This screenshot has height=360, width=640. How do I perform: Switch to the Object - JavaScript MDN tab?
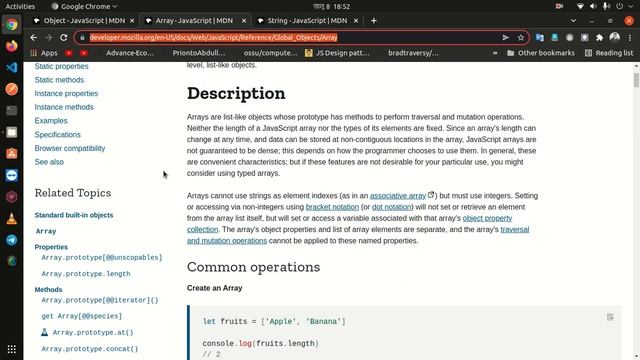coord(84,20)
